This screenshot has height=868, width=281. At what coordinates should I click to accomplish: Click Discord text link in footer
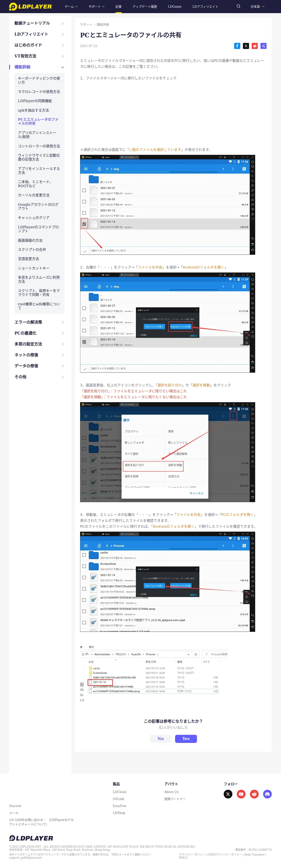(x=15, y=806)
